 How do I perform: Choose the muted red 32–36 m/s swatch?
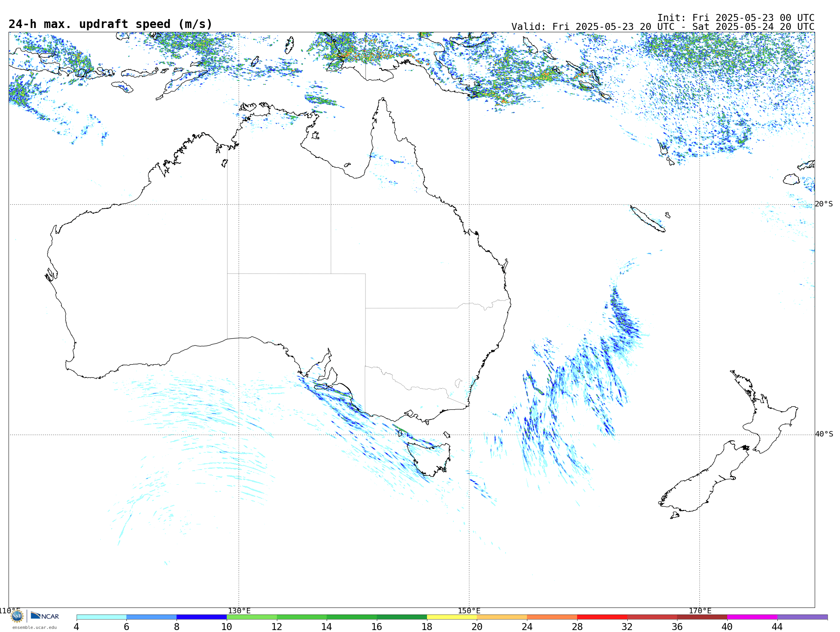[652, 617]
